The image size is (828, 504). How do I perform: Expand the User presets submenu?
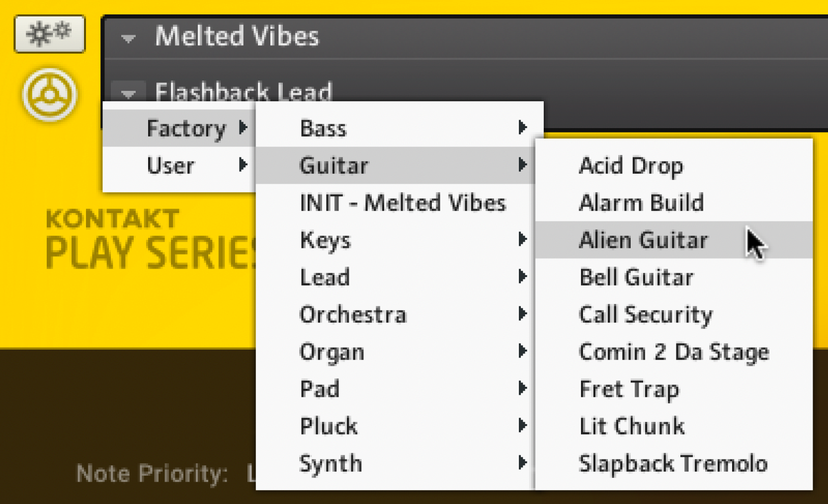[171, 166]
